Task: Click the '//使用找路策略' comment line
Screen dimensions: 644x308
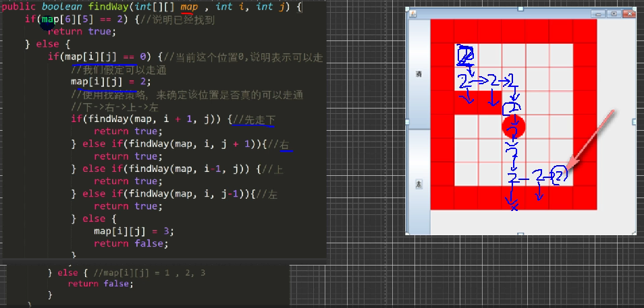Action: [x=187, y=95]
